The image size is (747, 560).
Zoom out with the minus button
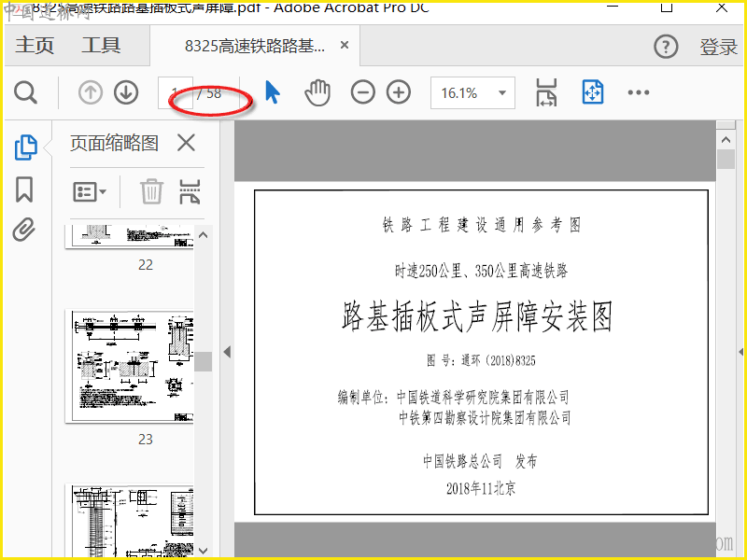[x=363, y=92]
